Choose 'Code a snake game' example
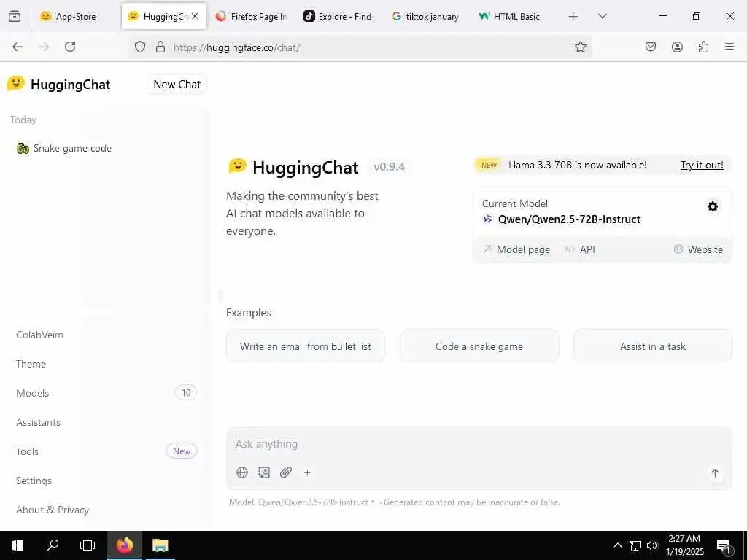Screen dimensions: 747x560 coord(479,346)
